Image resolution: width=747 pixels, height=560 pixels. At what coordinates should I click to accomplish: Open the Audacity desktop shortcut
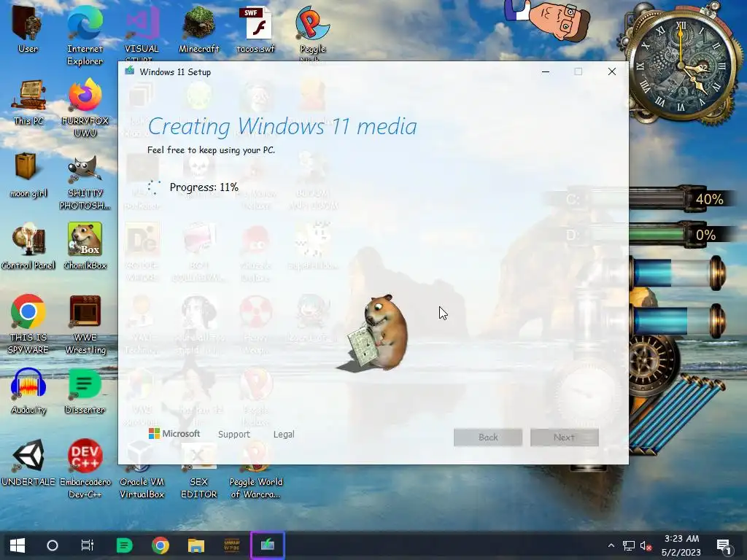point(28,392)
